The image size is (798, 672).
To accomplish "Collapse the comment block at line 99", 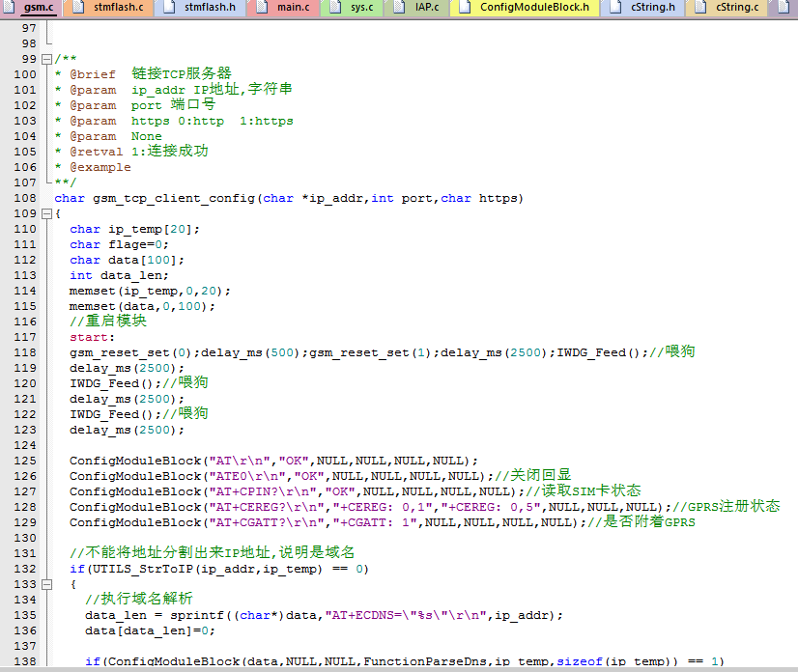I will point(45,59).
